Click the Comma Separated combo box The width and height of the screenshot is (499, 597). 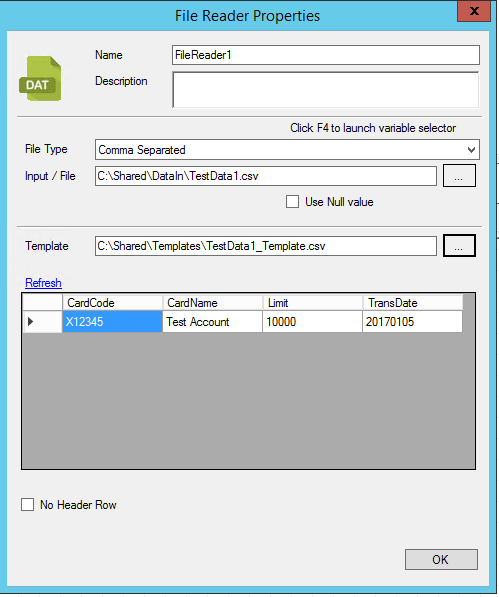(287, 150)
